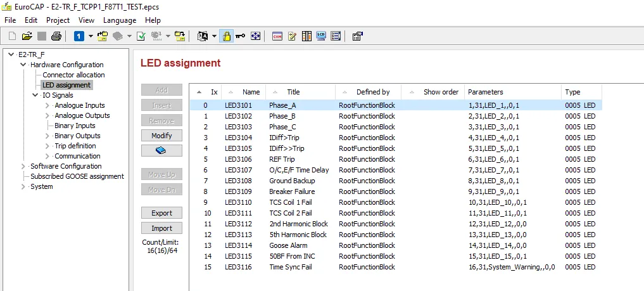
Task: Click the grey chip toolbar icon
Action: coord(117,36)
